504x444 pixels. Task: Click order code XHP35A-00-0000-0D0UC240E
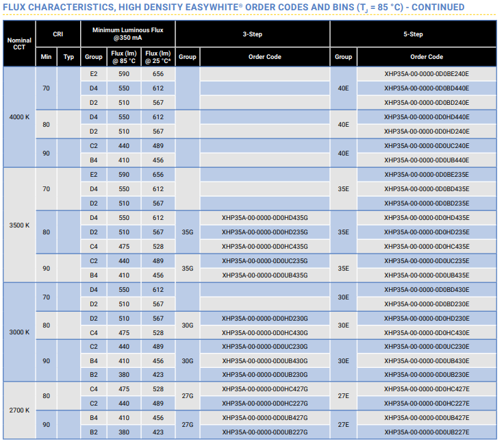(x=427, y=146)
